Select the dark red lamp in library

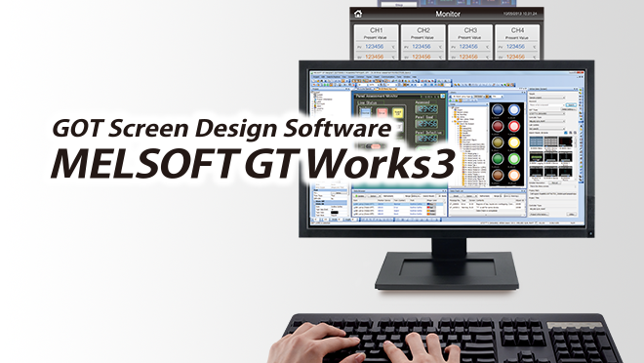[498, 127]
